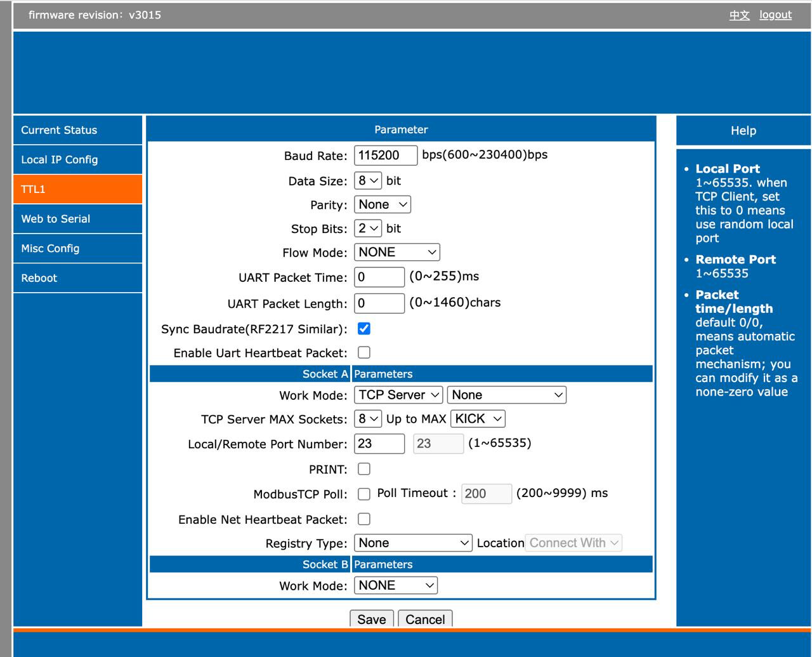Tick Enable Net Heartbeat Packet
The image size is (812, 657).
click(363, 519)
